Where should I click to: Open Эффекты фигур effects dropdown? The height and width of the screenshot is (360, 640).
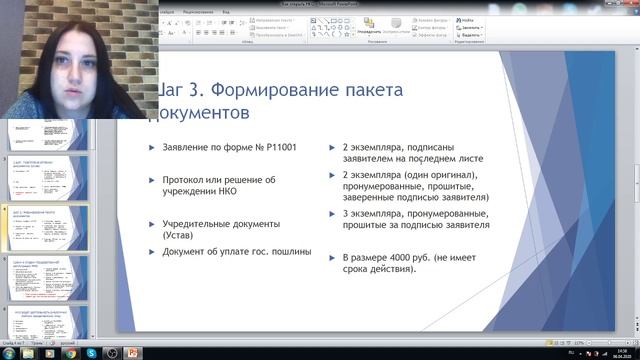(430, 35)
